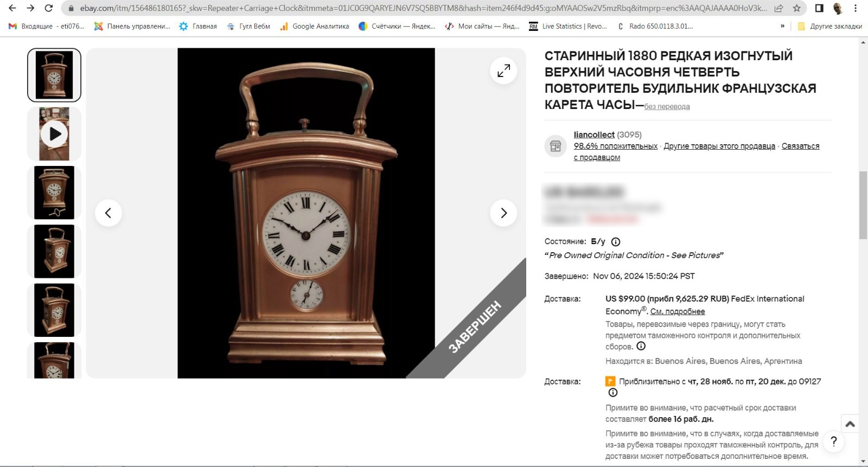Open Google Аналитика bookmark

(315, 26)
